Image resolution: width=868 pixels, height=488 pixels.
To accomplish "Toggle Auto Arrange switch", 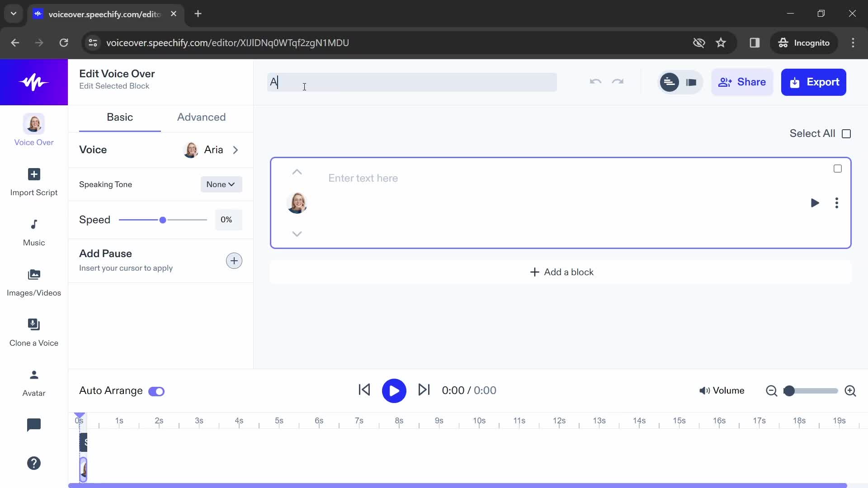I will [156, 391].
